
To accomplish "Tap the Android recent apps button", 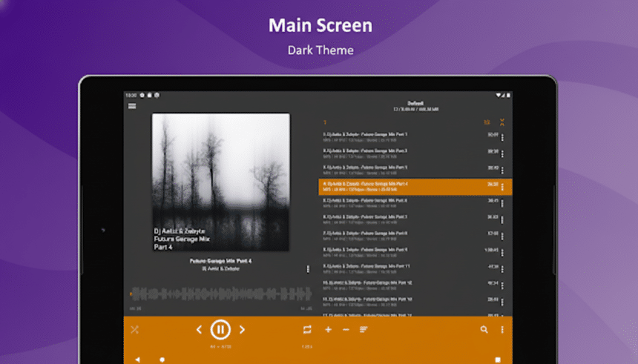I will 498,360.
